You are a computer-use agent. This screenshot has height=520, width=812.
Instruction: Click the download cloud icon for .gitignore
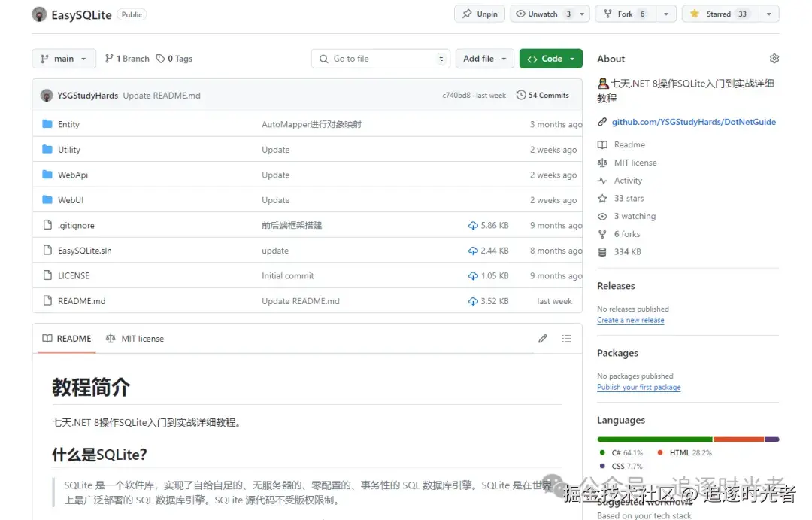473,226
